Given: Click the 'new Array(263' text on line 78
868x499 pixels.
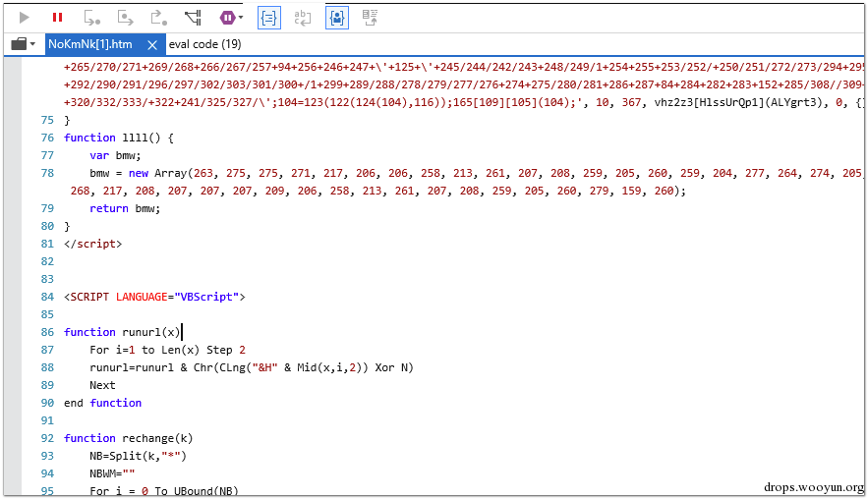Looking at the screenshot, I should pos(171,173).
